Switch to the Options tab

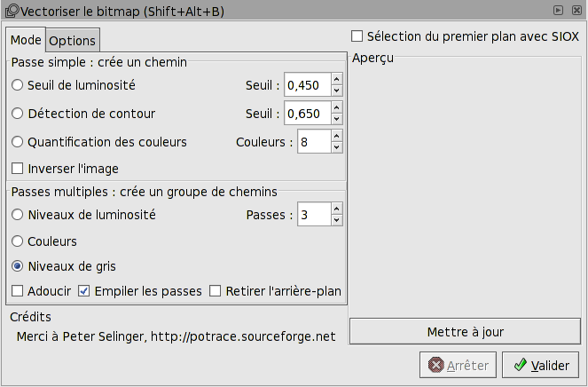pos(72,41)
